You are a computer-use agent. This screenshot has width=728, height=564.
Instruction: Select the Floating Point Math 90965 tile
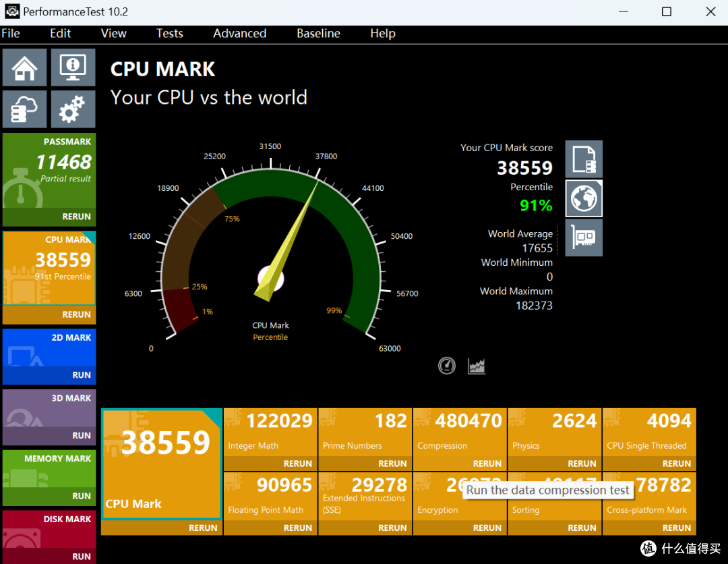coord(270,496)
